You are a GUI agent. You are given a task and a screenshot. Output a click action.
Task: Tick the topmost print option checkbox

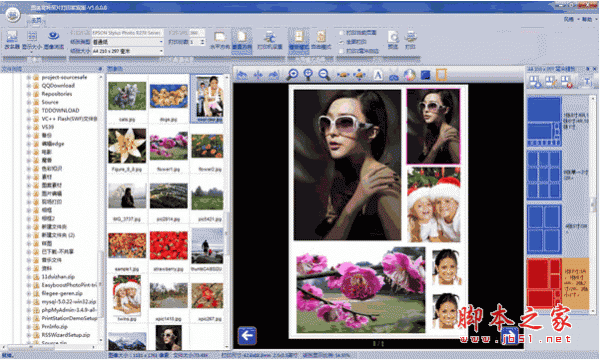pyautogui.click(x=341, y=33)
